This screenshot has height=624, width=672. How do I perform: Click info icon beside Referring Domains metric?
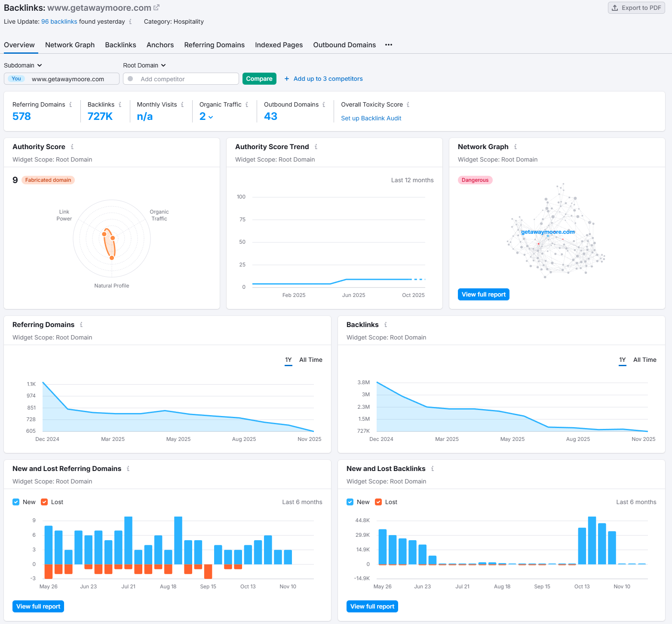pos(71,104)
